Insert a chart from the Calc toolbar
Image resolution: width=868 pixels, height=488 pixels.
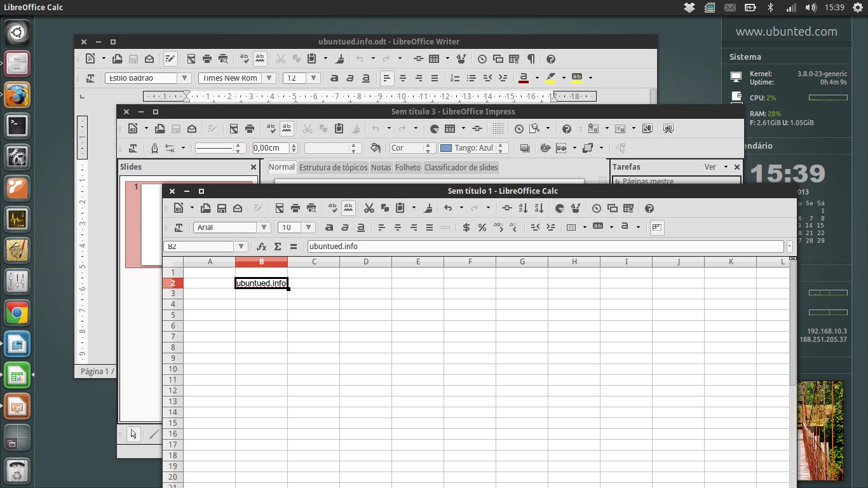coord(559,208)
